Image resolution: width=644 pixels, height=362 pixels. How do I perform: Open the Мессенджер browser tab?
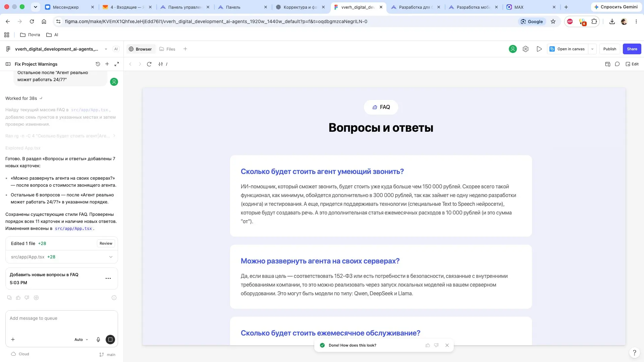[x=69, y=7]
